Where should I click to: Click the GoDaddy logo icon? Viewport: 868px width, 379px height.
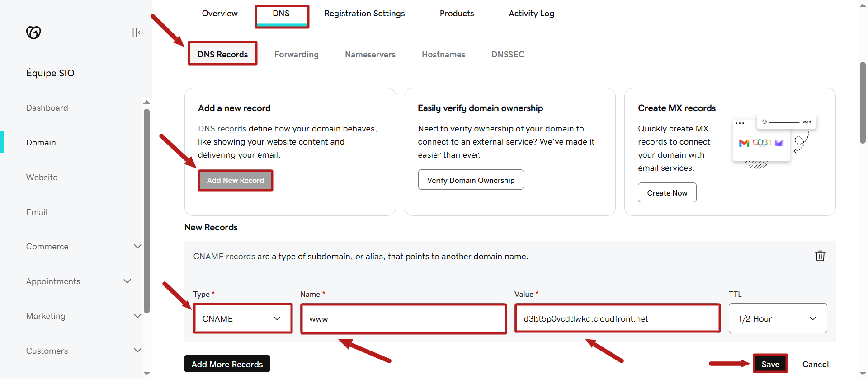(33, 33)
